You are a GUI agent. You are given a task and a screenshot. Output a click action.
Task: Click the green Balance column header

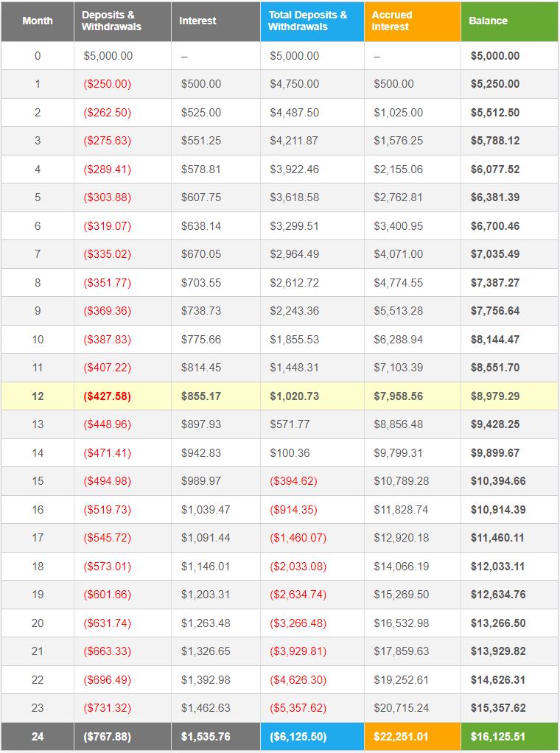click(489, 21)
